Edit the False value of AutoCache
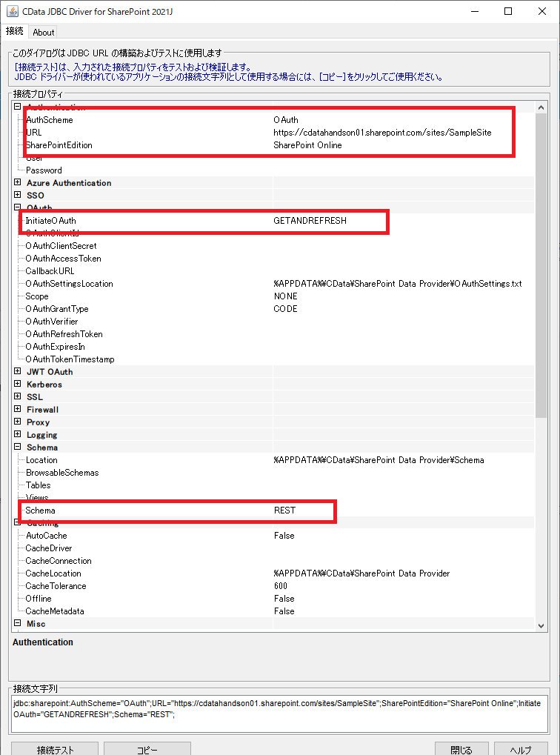 coord(284,536)
